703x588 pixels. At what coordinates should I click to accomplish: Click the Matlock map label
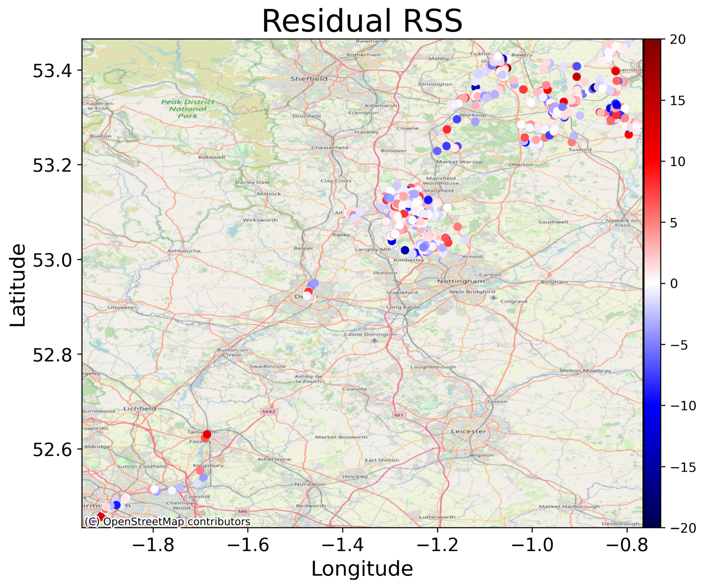pos(269,194)
